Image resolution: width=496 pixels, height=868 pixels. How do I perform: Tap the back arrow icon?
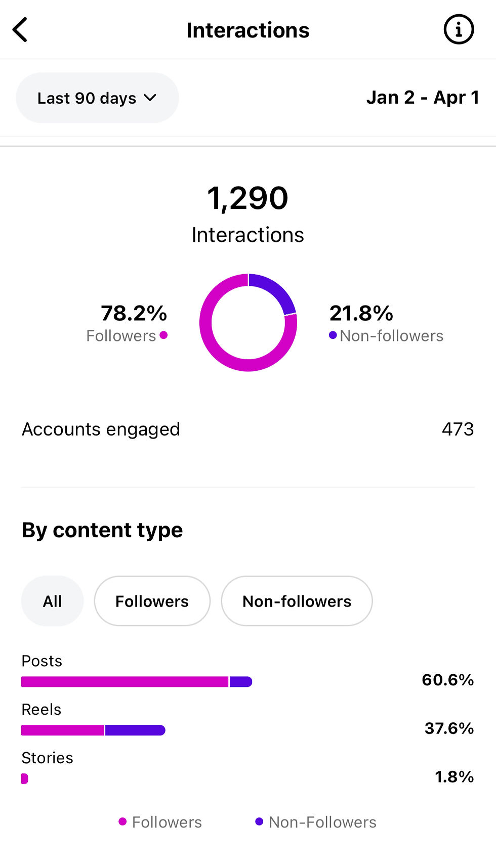20,30
